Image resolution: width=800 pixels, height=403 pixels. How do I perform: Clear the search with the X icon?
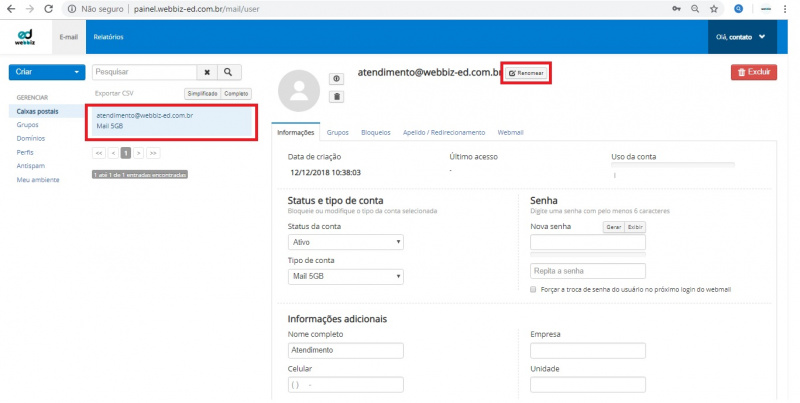click(x=206, y=72)
